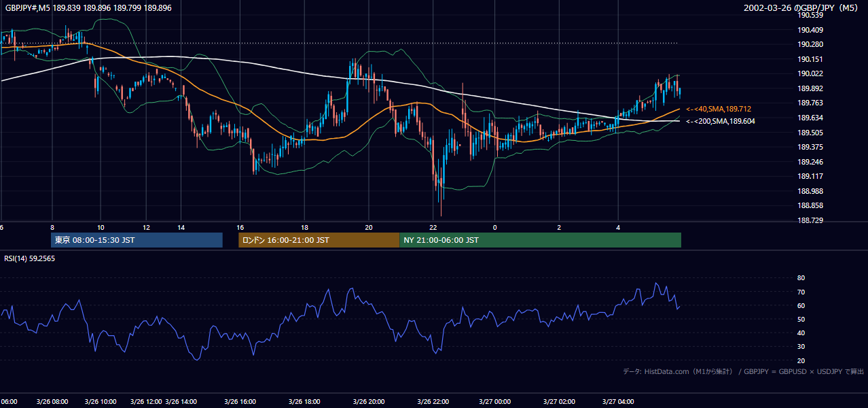
Task: Click RSI scale value 30
Action: pyautogui.click(x=801, y=347)
